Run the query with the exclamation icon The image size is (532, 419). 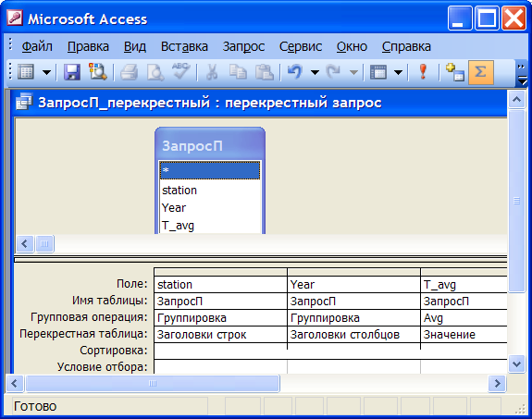(423, 72)
